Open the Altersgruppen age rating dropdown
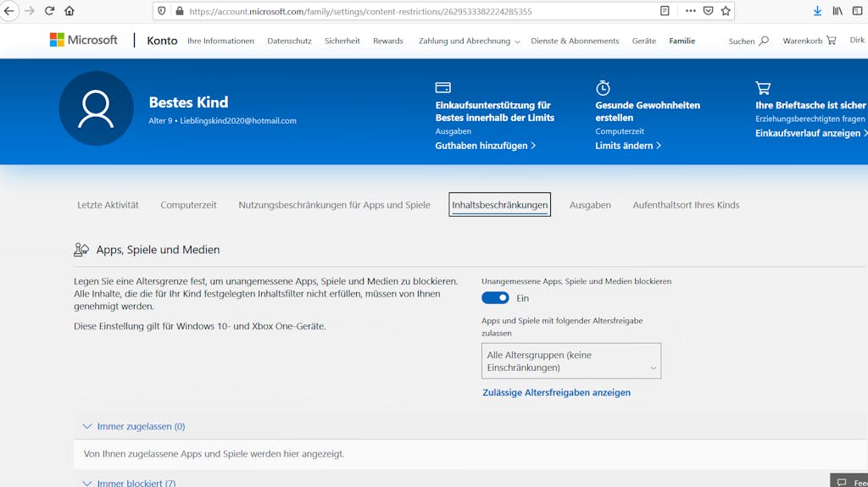Viewport: 868px width, 487px height. point(571,361)
